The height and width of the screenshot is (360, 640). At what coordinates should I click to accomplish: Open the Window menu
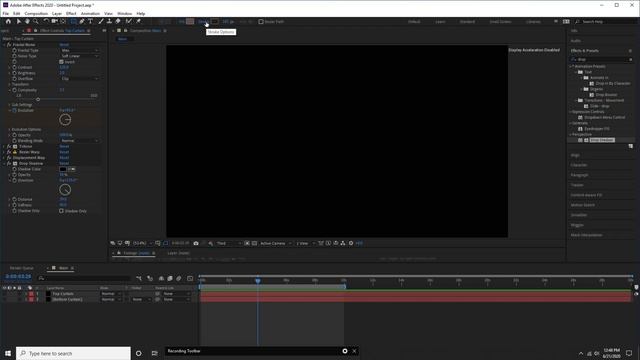[124, 13]
